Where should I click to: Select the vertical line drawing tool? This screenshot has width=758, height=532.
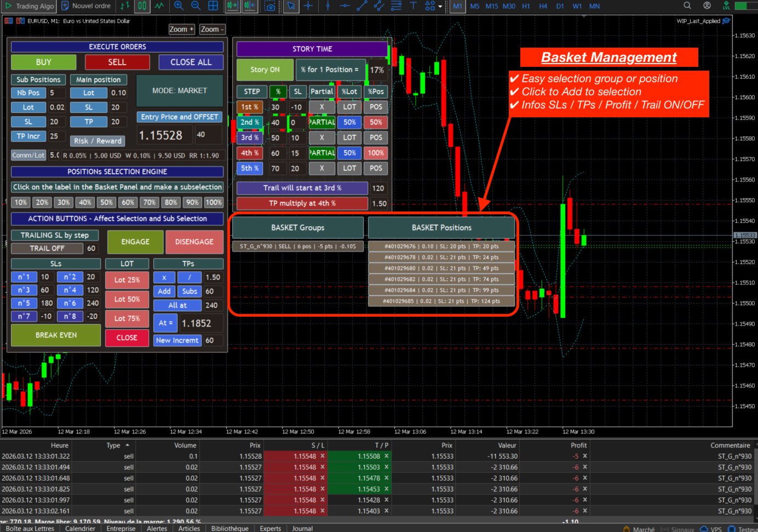click(x=328, y=6)
